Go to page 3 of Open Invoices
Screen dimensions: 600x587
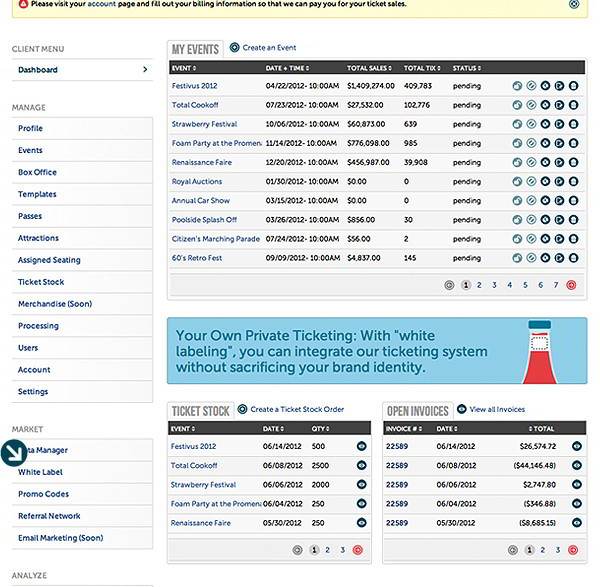tap(558, 550)
